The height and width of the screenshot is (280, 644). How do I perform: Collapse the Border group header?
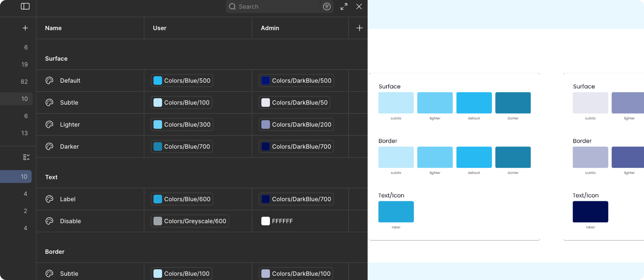coord(55,252)
